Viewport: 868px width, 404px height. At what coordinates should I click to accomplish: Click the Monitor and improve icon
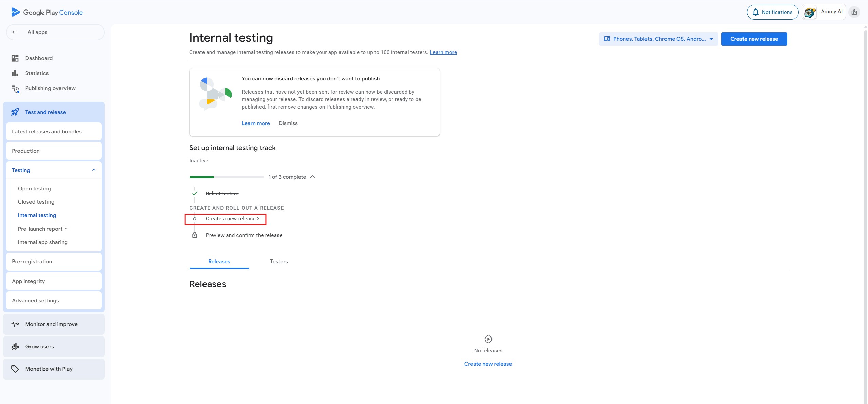point(15,324)
